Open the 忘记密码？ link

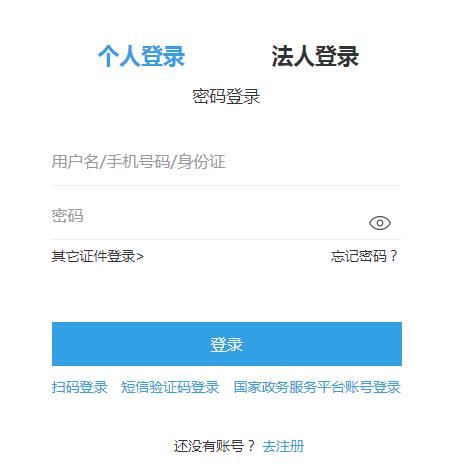pos(364,256)
